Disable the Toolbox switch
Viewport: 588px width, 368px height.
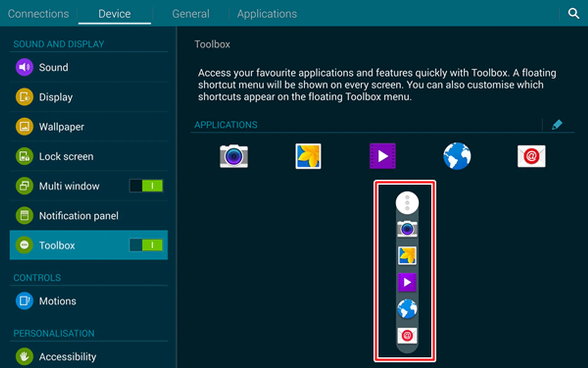point(146,245)
